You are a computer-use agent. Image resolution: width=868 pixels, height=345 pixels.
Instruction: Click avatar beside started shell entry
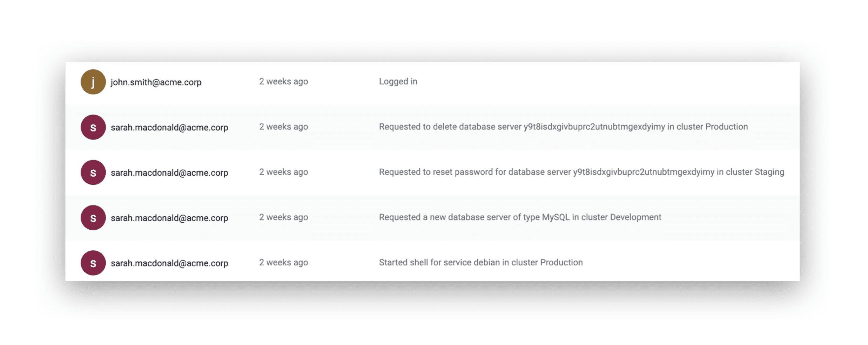(93, 263)
